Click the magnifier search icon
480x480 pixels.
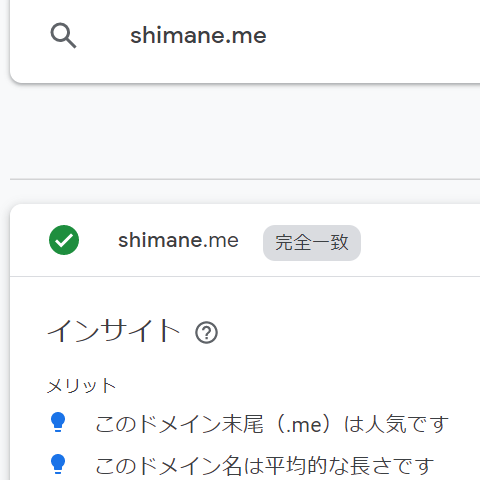point(63,36)
